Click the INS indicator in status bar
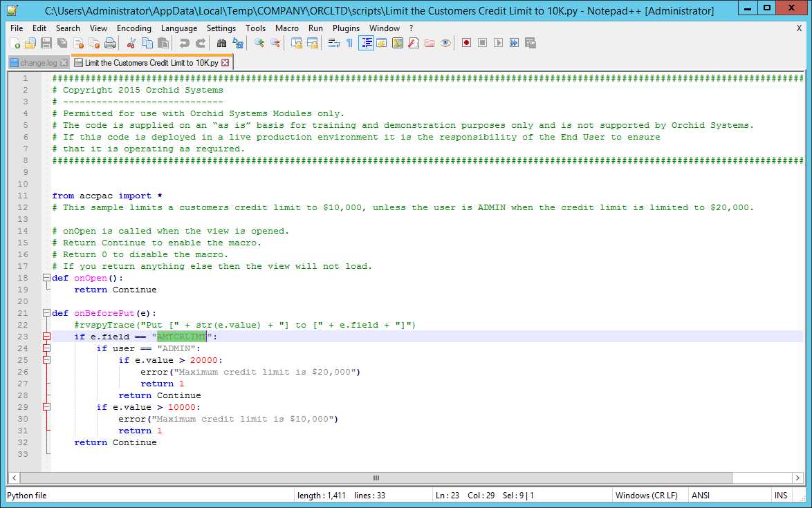Screen dimensions: 812x508 pyautogui.click(x=781, y=495)
